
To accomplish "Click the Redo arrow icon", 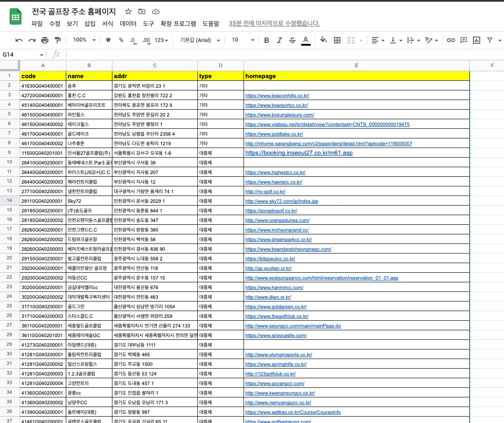I will (32, 40).
